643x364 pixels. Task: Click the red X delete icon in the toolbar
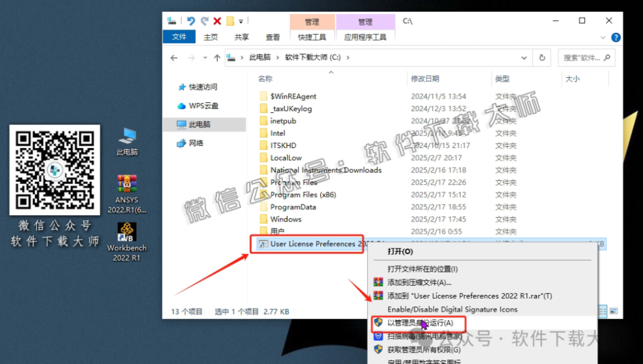[x=217, y=20]
